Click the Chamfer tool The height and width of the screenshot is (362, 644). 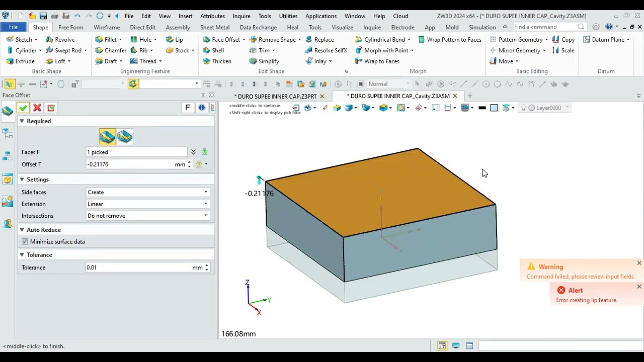click(111, 50)
